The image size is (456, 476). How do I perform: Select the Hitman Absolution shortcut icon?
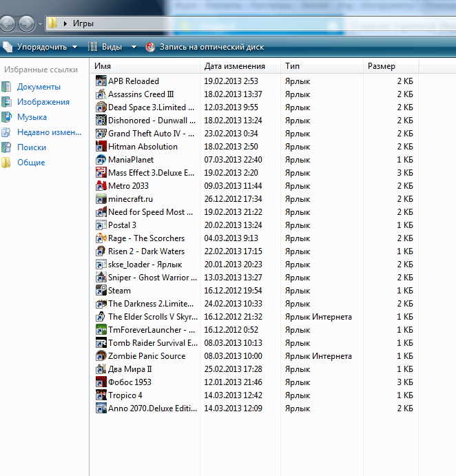tap(101, 146)
